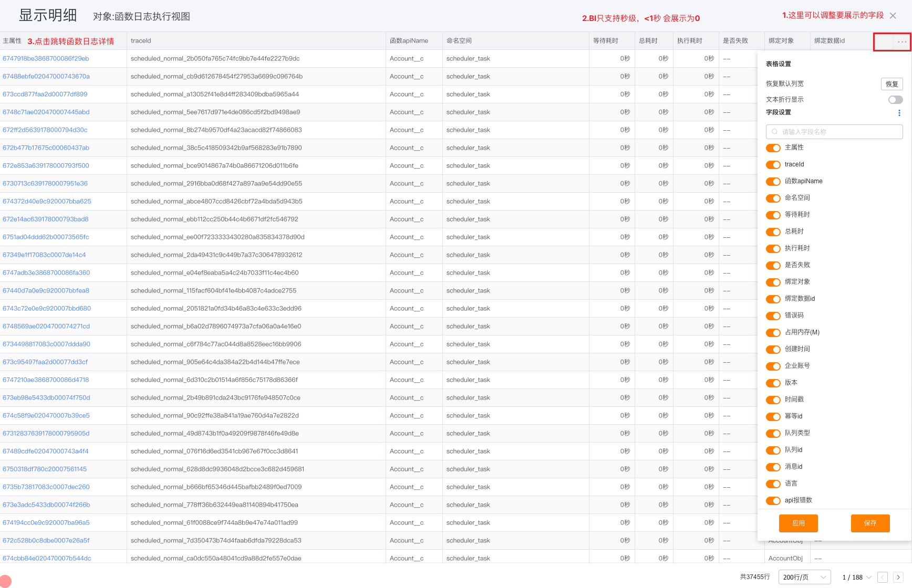This screenshot has height=588, width=912.
Task: Expand the page number selector 1 / 188
Action: tap(856, 577)
